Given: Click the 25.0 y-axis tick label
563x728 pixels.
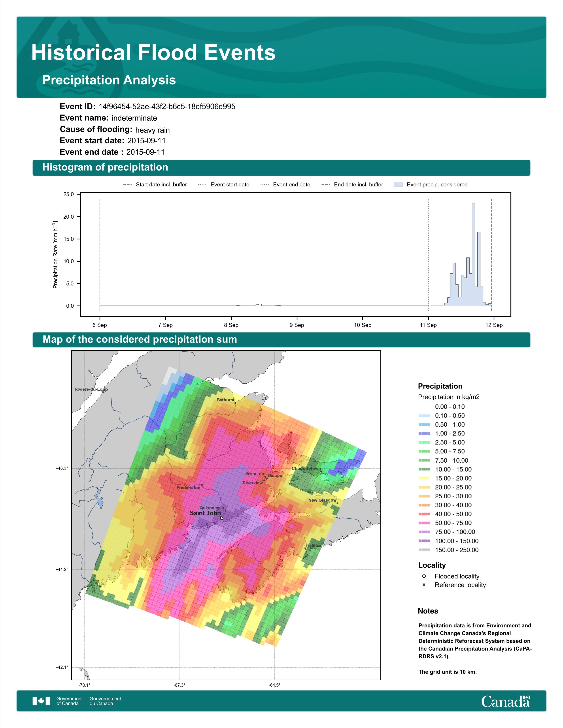Looking at the screenshot, I should (x=69, y=194).
